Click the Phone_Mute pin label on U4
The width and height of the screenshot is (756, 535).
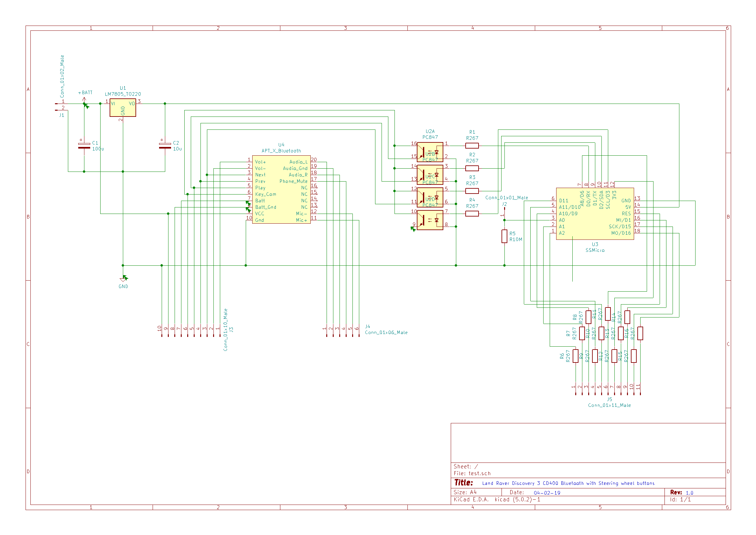click(x=293, y=181)
